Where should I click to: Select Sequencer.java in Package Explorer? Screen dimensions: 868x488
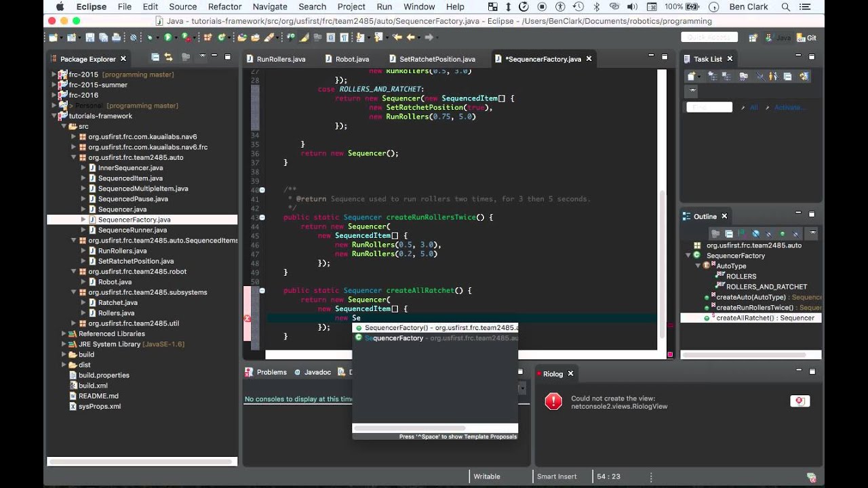click(122, 209)
